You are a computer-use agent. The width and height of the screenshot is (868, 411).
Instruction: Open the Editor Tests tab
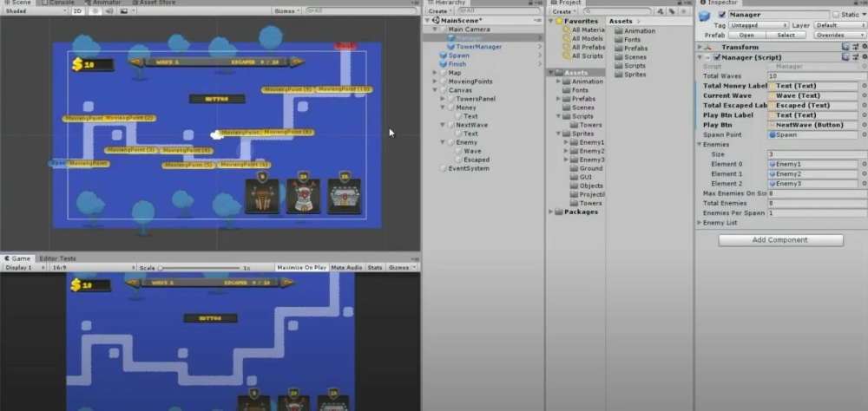(x=57, y=258)
